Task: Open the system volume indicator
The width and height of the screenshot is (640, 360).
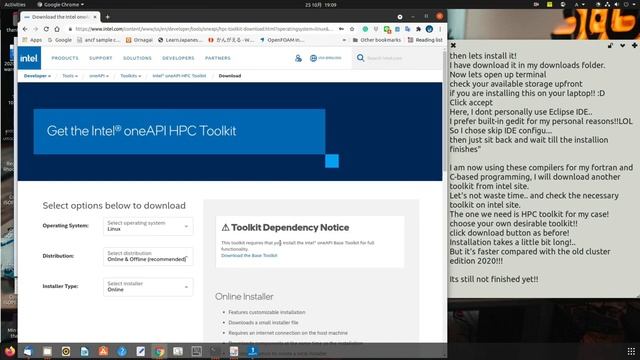Action: [x=617, y=4]
